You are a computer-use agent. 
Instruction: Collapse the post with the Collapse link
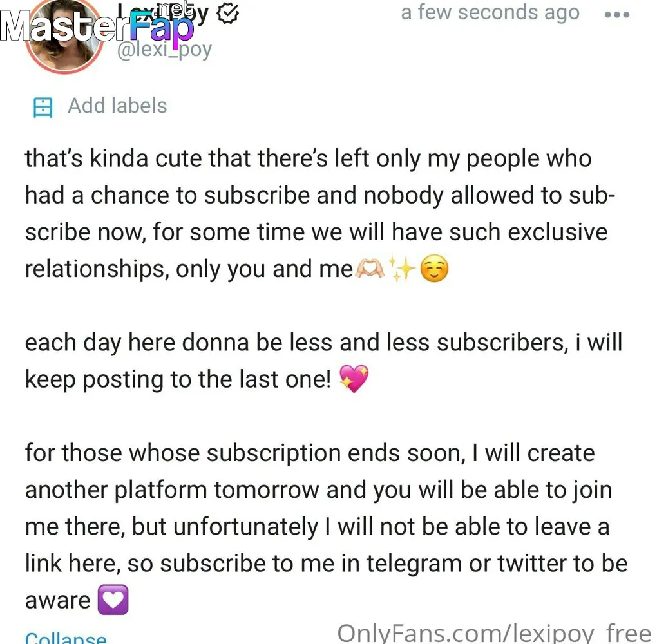[66, 638]
